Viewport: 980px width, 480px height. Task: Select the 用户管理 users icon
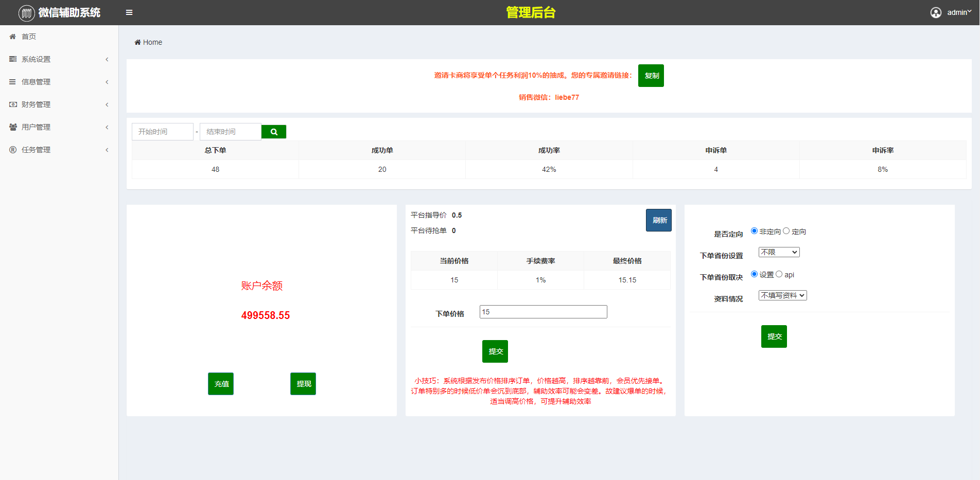tap(12, 127)
